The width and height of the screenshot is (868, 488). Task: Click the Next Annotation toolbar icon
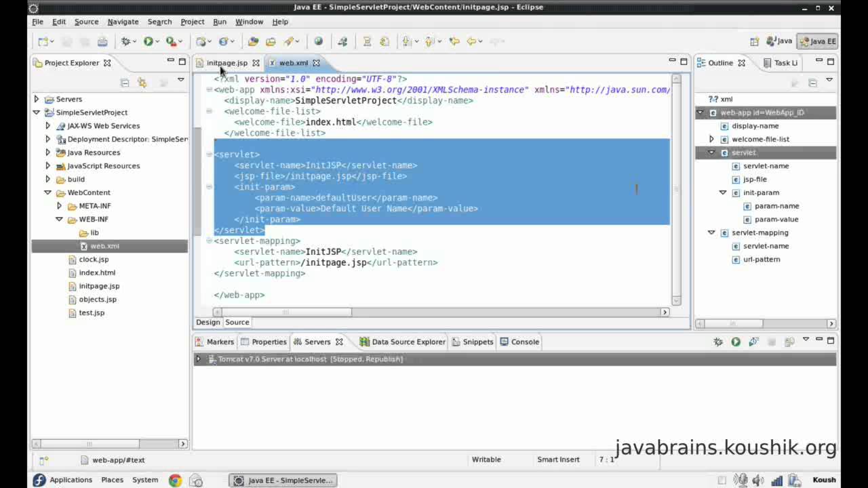406,41
